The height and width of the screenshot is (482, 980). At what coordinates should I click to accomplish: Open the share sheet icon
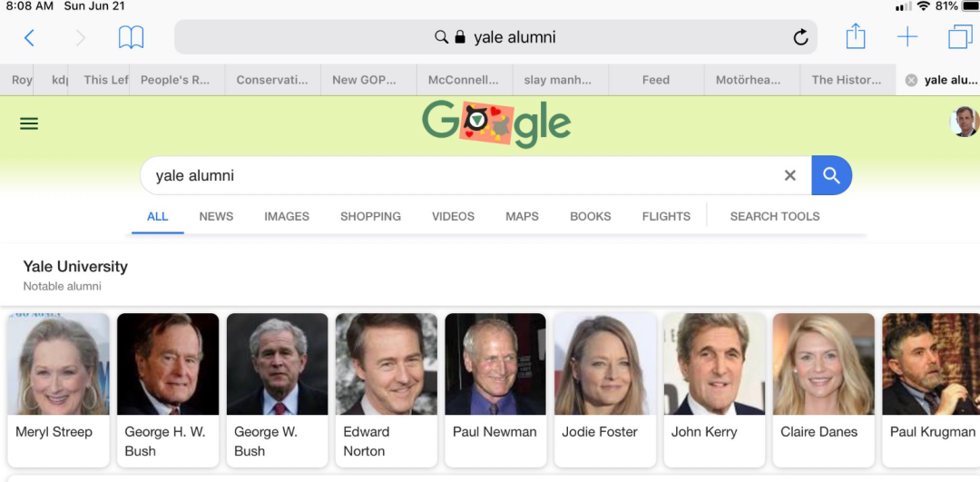(855, 36)
